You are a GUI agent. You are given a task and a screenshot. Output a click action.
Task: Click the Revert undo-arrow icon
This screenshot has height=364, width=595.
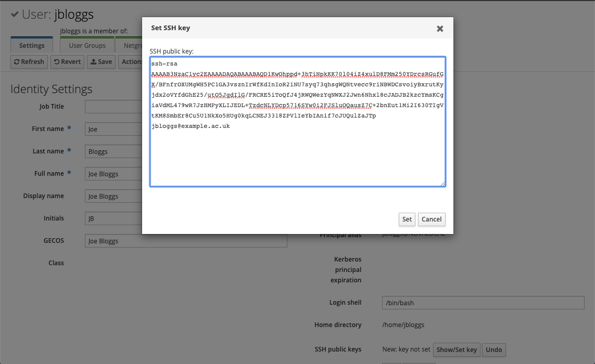pyautogui.click(x=58, y=62)
